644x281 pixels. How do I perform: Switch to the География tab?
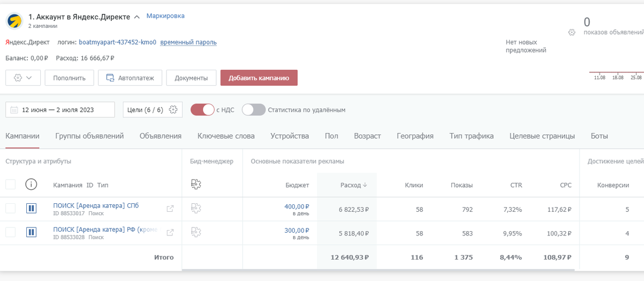[x=415, y=136]
